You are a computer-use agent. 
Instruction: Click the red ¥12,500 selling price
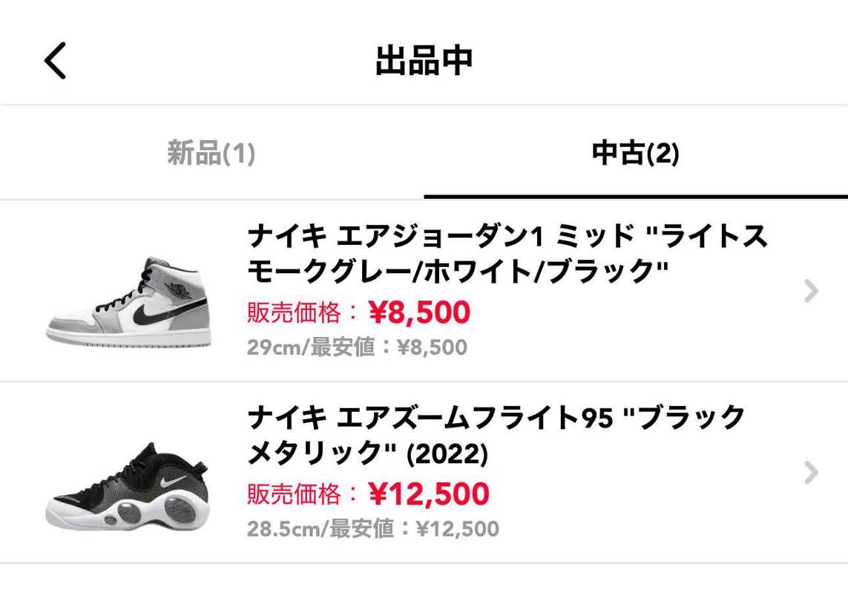point(429,494)
